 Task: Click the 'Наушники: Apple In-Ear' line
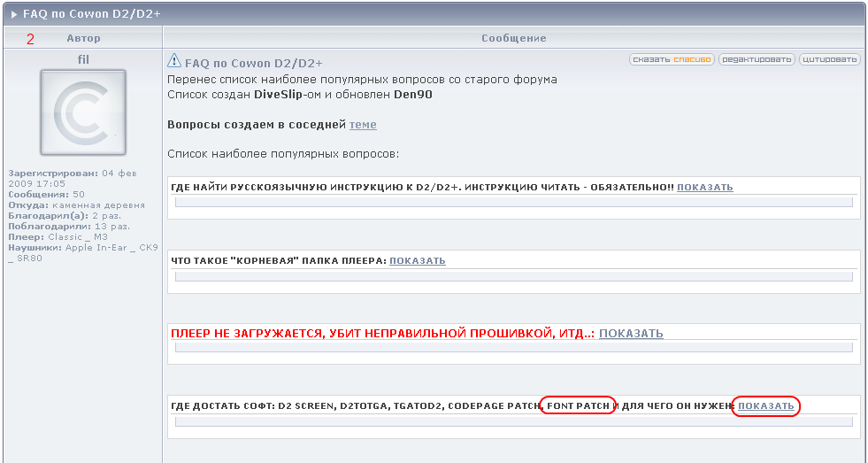83,252
